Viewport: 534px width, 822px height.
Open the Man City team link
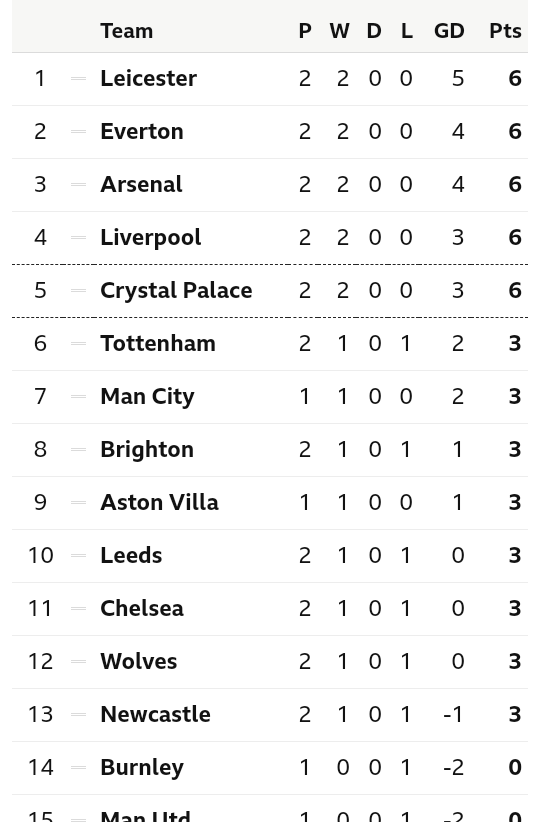(x=147, y=397)
